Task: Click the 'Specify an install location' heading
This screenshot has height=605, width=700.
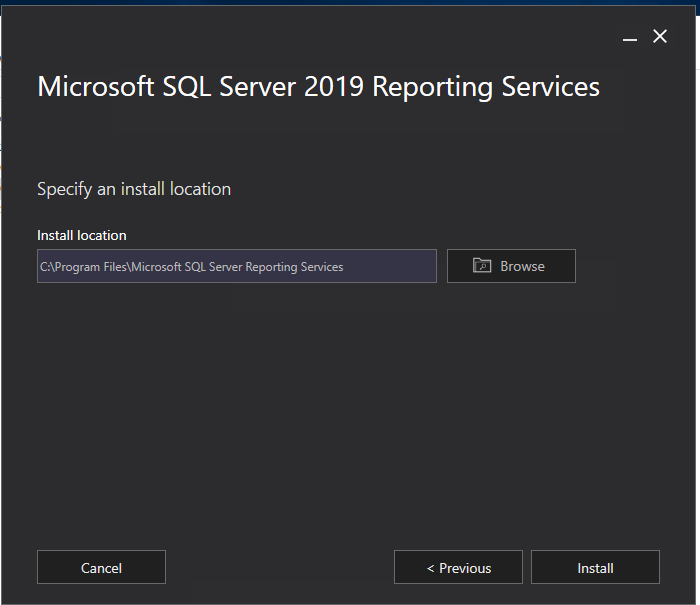Action: [x=134, y=188]
